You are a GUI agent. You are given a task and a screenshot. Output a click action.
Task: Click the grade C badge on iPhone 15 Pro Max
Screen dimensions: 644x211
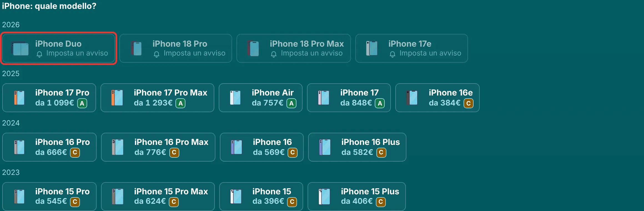coord(174,202)
